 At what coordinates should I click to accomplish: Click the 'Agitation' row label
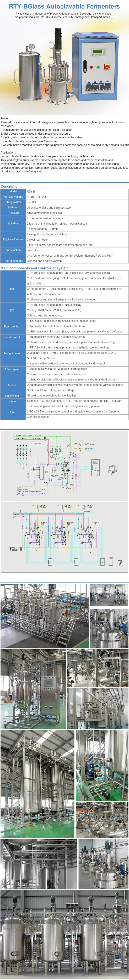click(x=13, y=223)
